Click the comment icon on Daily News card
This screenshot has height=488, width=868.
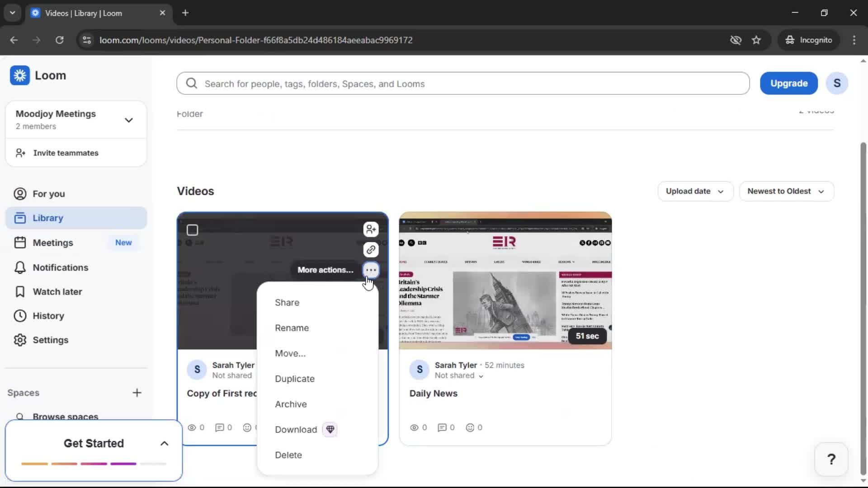click(443, 427)
